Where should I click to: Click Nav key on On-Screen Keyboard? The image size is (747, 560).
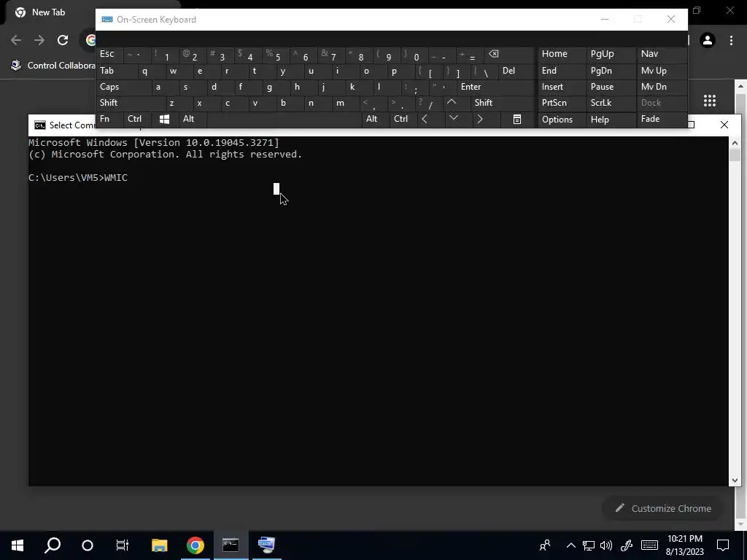click(x=662, y=54)
